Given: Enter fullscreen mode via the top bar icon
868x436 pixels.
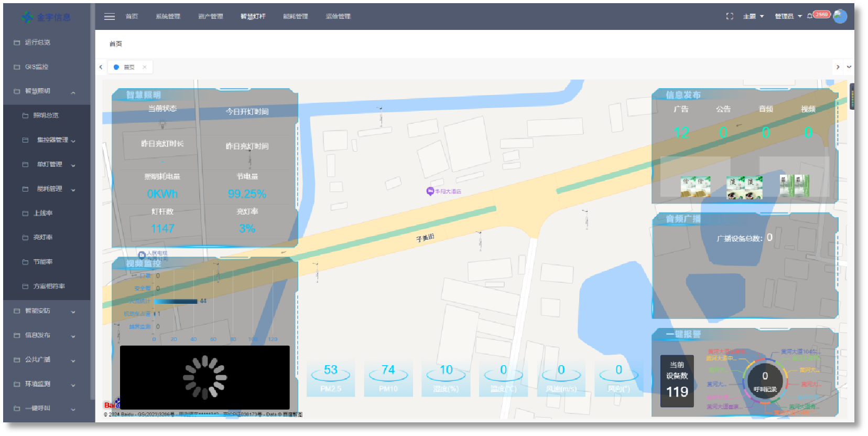Looking at the screenshot, I should click(x=730, y=16).
